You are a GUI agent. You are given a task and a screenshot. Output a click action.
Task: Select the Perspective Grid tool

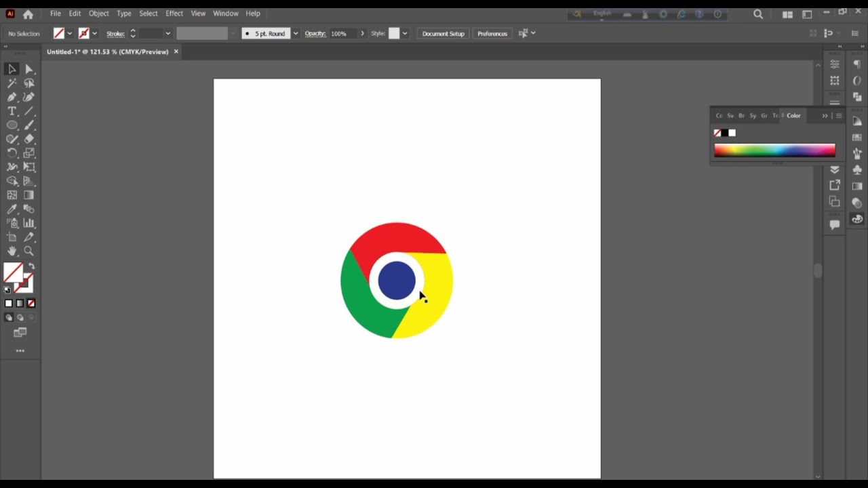29,181
